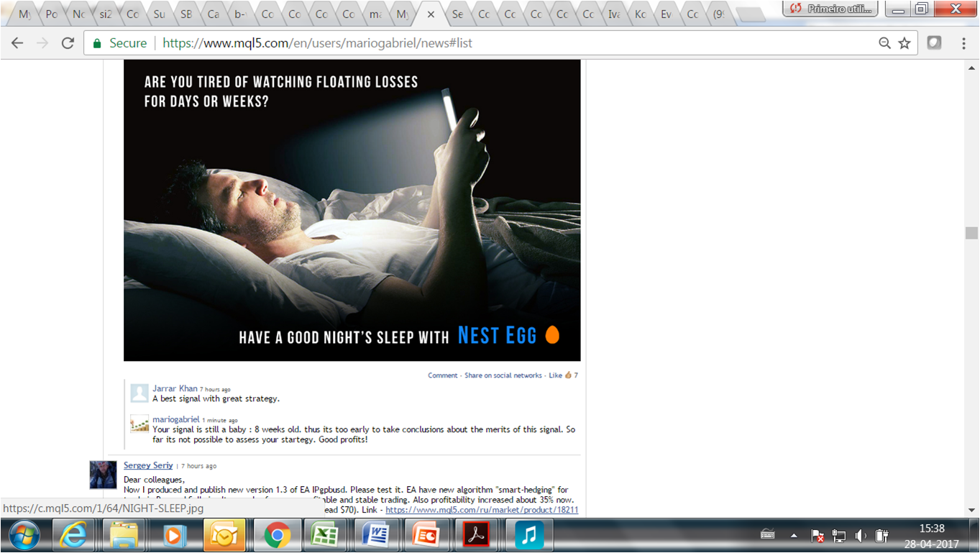980x553 pixels.
Task: Open the Chrome three-dot menu
Action: click(x=963, y=43)
